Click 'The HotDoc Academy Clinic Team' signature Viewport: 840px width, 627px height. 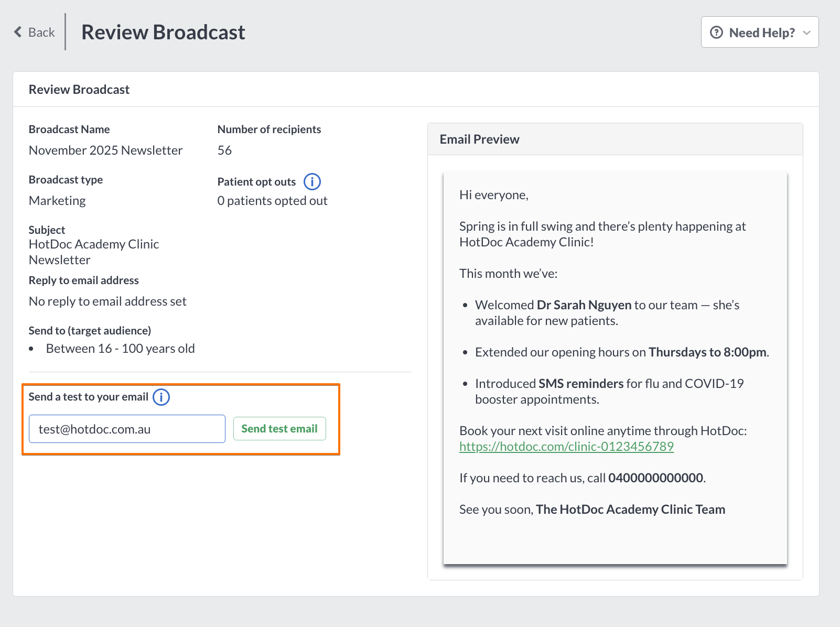630,510
